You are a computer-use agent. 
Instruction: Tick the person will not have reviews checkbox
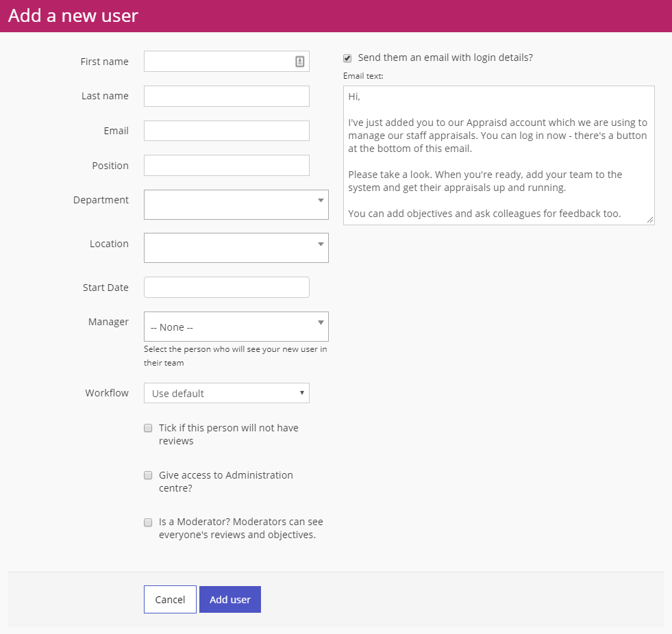point(148,428)
